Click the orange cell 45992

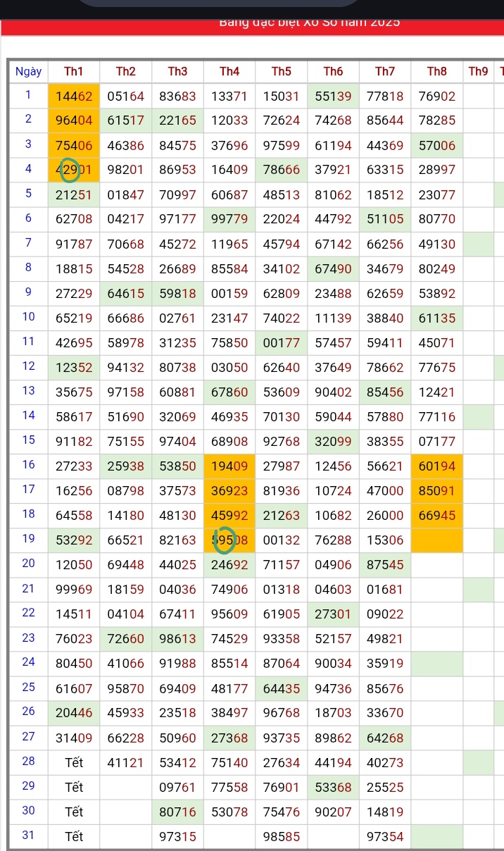tap(229, 515)
